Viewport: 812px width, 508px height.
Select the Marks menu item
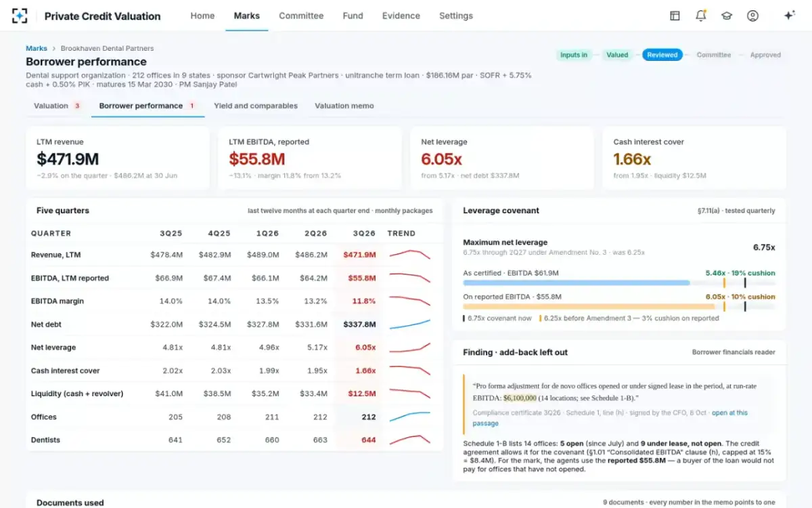pos(246,16)
